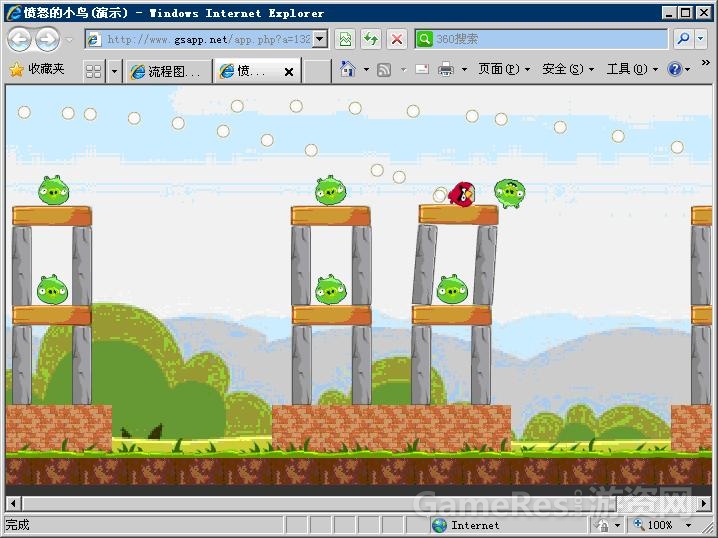Screen dimensions: 718x538
Task: Show Quick Tabs grid view
Action: (x=94, y=71)
